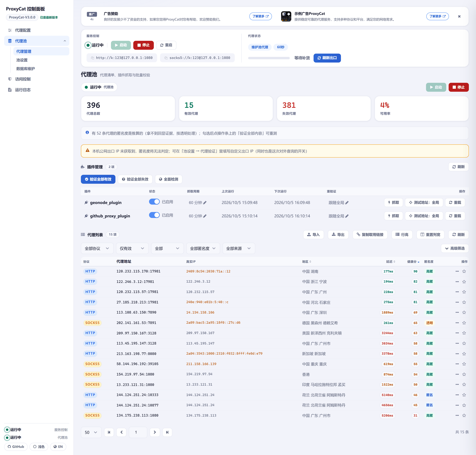Open the 全部协议 protocol filter
476x455 pixels.
click(97, 248)
